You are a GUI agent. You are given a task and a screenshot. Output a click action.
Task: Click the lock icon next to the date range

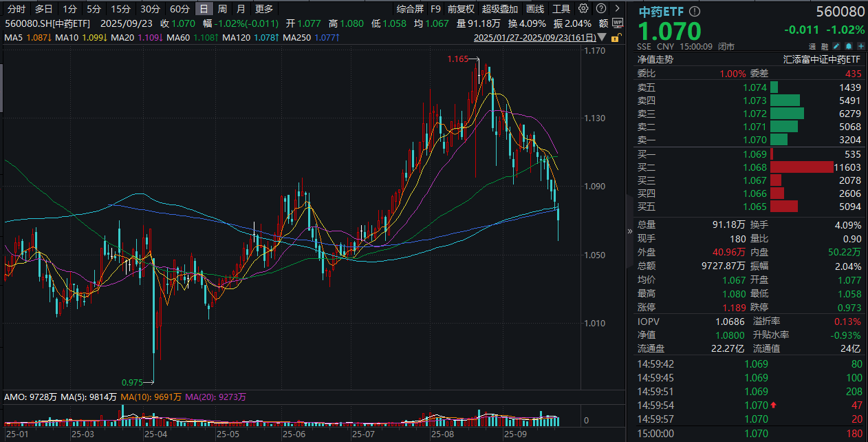(616, 38)
